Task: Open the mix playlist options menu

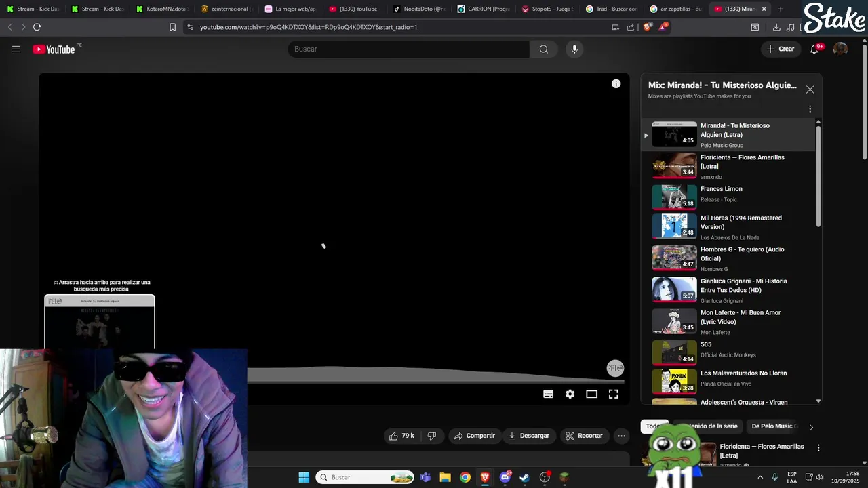Action: tap(810, 109)
